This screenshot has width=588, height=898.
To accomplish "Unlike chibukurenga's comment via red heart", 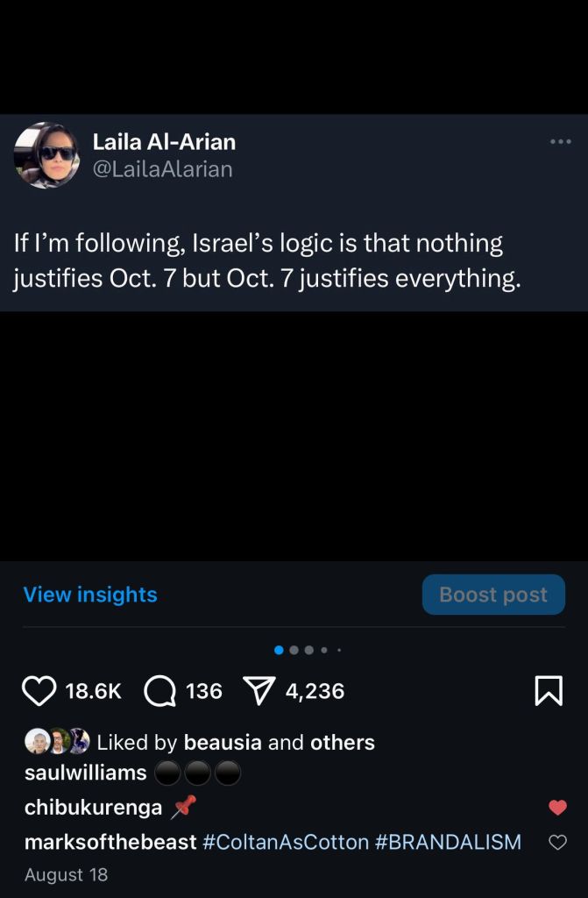I will (557, 807).
